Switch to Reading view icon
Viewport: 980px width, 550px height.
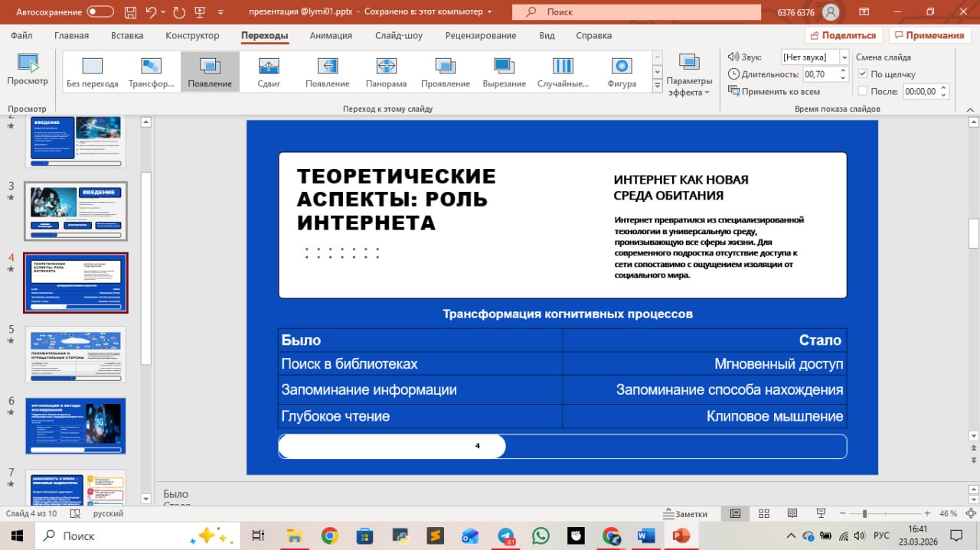pos(792,513)
